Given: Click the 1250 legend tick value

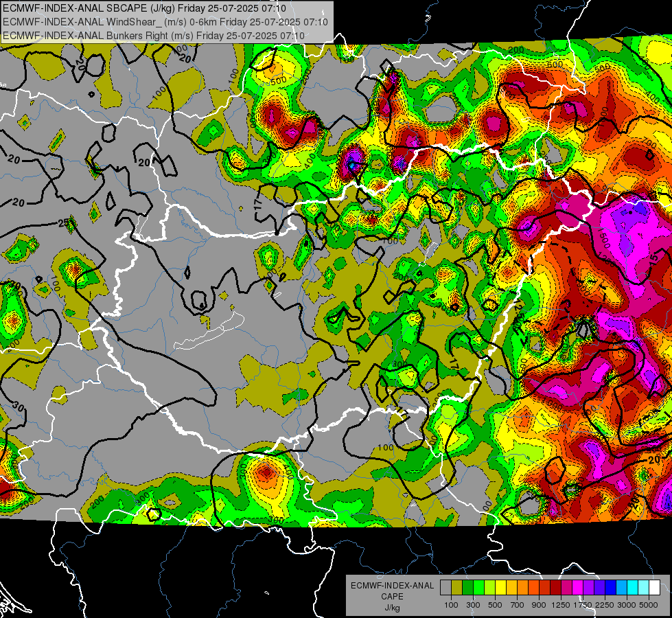Looking at the screenshot, I should (x=561, y=605).
